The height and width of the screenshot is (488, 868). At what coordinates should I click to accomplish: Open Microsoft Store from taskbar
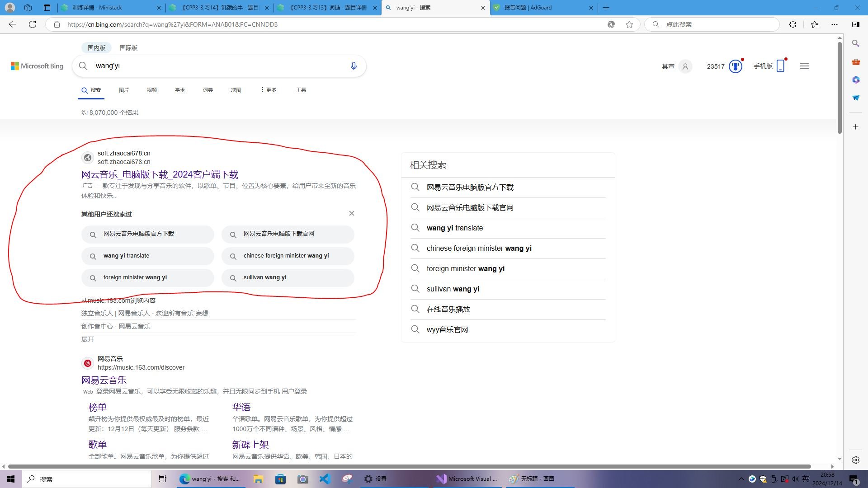[x=280, y=479]
